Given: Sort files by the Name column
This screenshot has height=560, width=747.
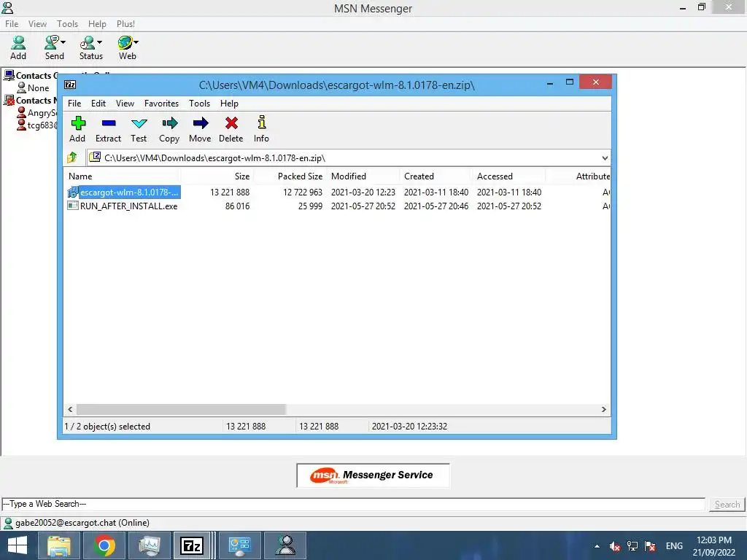Looking at the screenshot, I should tap(123, 176).
